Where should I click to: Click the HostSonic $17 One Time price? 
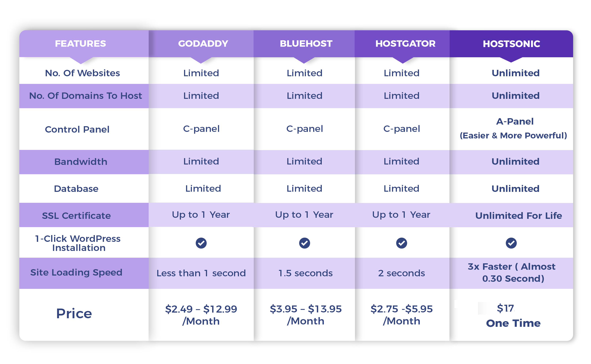(x=513, y=316)
